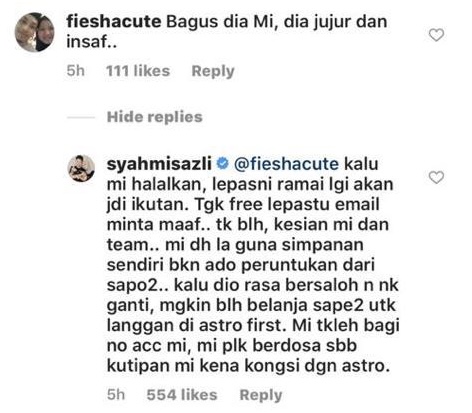Screen dimensions: 472x413
Task: Like the fieshacute comment with heart icon
Action: pyautogui.click(x=436, y=35)
